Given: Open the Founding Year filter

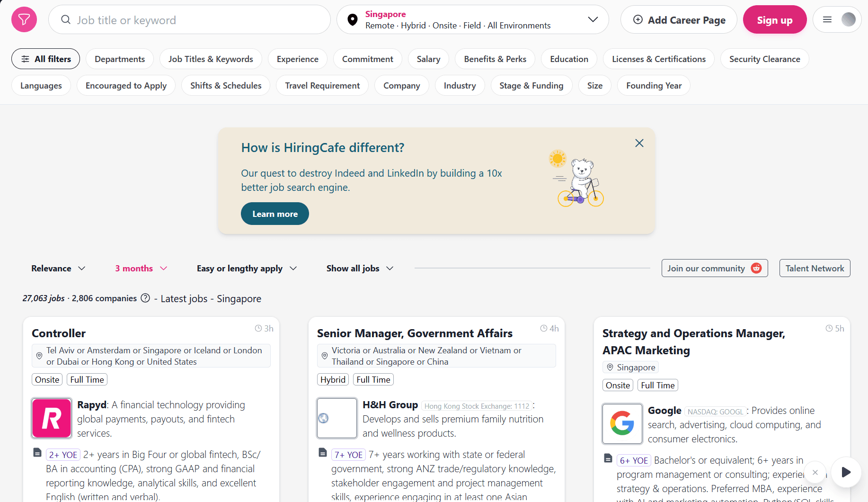Looking at the screenshot, I should (x=654, y=85).
